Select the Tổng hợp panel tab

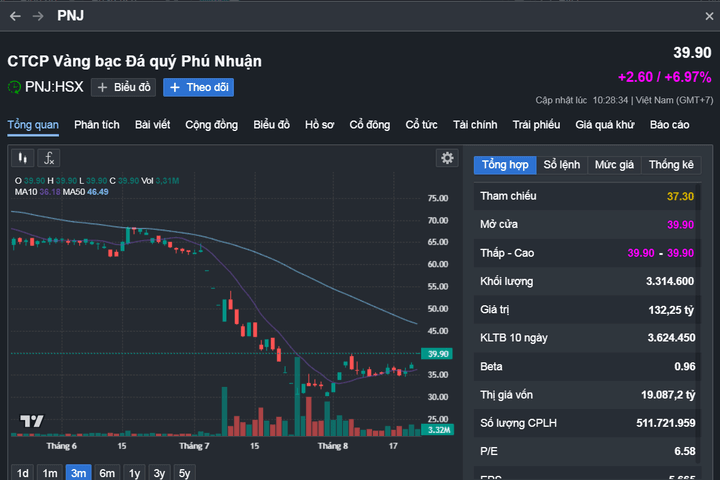[505, 165]
